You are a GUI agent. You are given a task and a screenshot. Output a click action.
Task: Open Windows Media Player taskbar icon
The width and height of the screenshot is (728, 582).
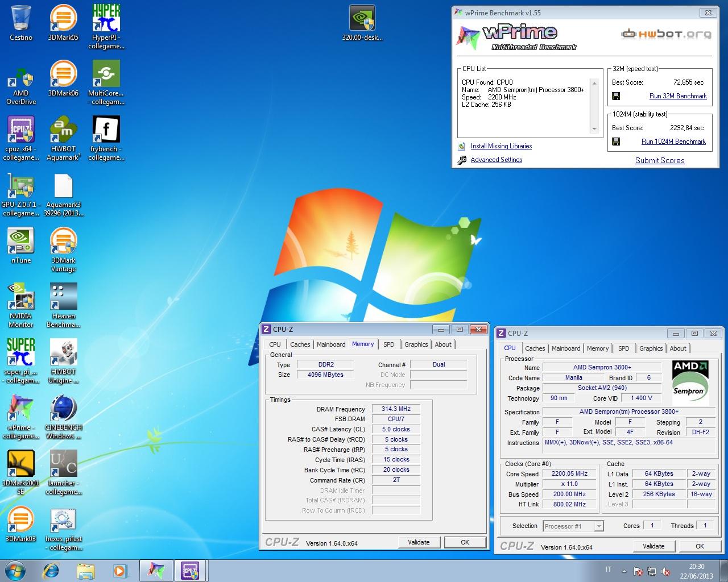click(x=120, y=570)
